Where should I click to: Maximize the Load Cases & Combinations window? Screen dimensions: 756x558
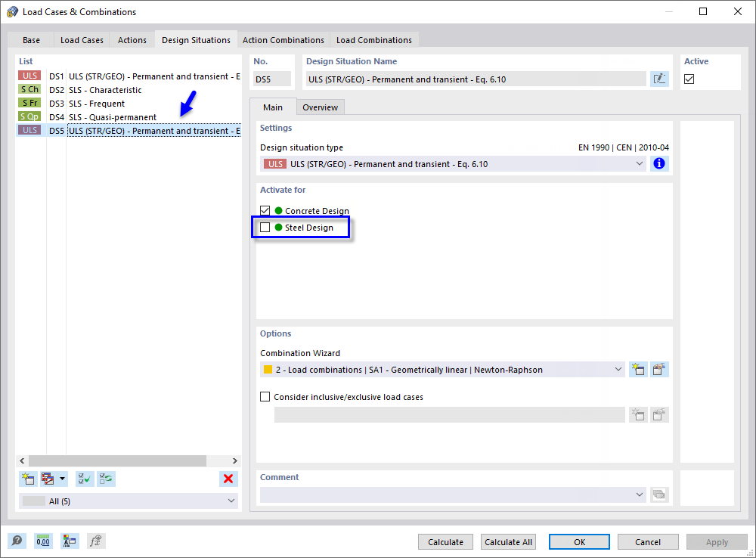(703, 11)
